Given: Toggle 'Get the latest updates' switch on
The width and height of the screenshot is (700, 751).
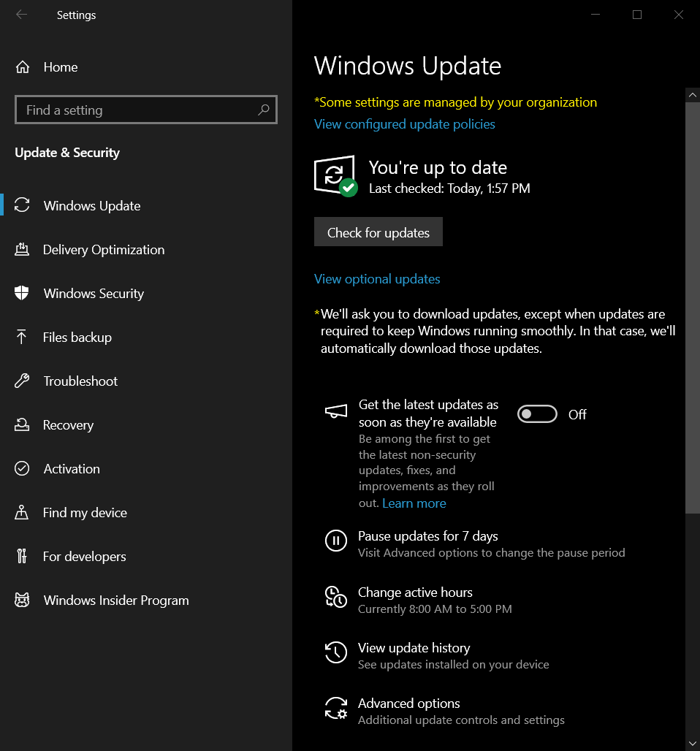Looking at the screenshot, I should click(x=537, y=413).
